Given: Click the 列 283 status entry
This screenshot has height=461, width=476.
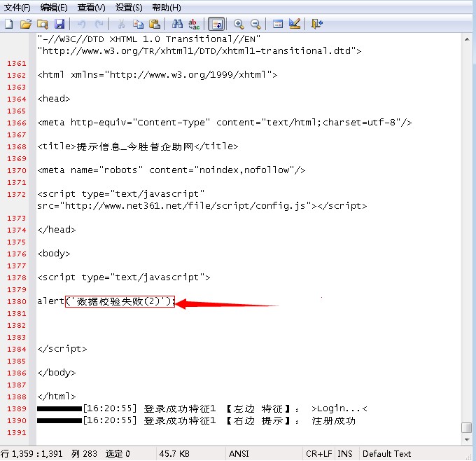Looking at the screenshot, I should point(84,454).
